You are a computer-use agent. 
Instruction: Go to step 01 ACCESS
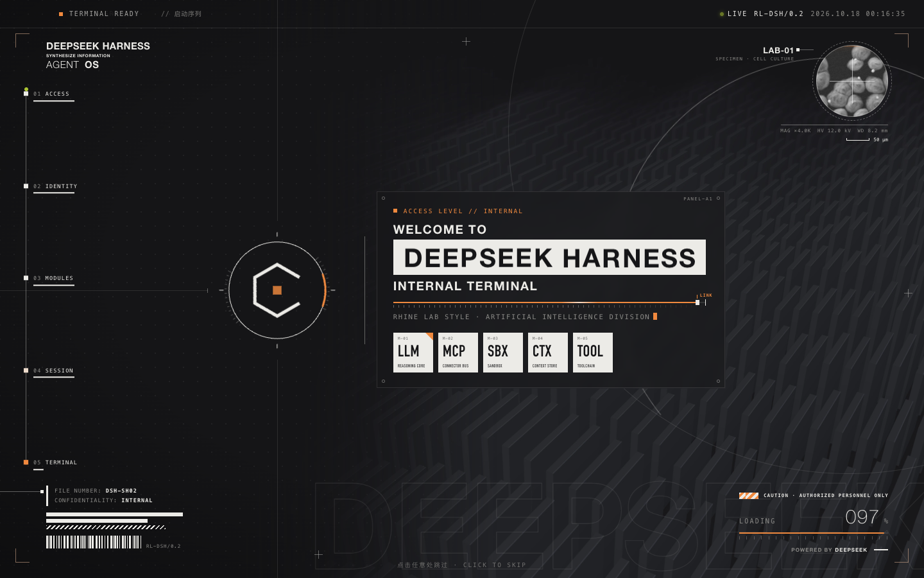click(51, 94)
